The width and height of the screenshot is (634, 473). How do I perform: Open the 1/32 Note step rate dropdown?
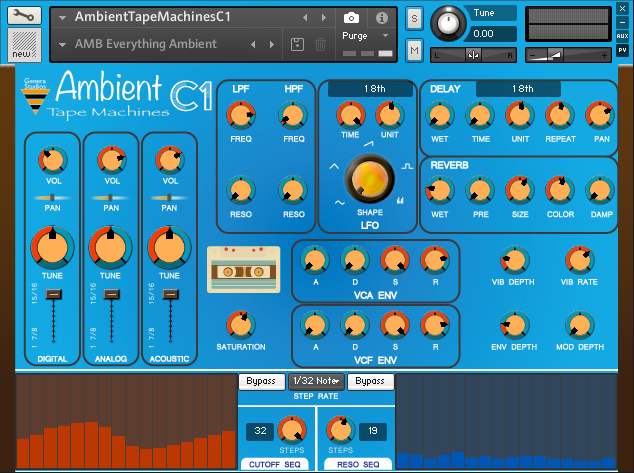tap(316, 381)
